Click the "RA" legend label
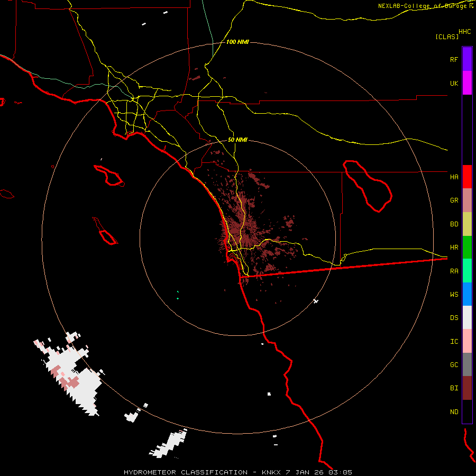This screenshot has height=476, width=476. pyautogui.click(x=454, y=271)
